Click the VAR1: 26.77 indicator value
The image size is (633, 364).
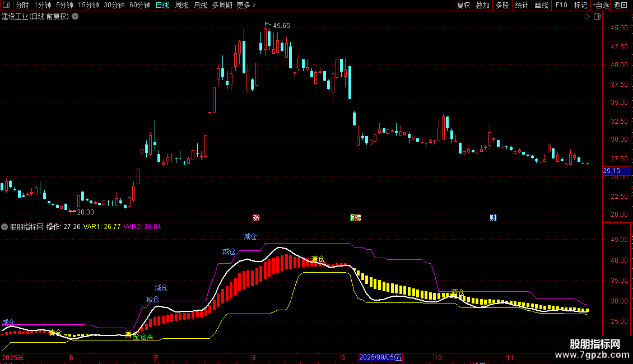[x=102, y=227]
